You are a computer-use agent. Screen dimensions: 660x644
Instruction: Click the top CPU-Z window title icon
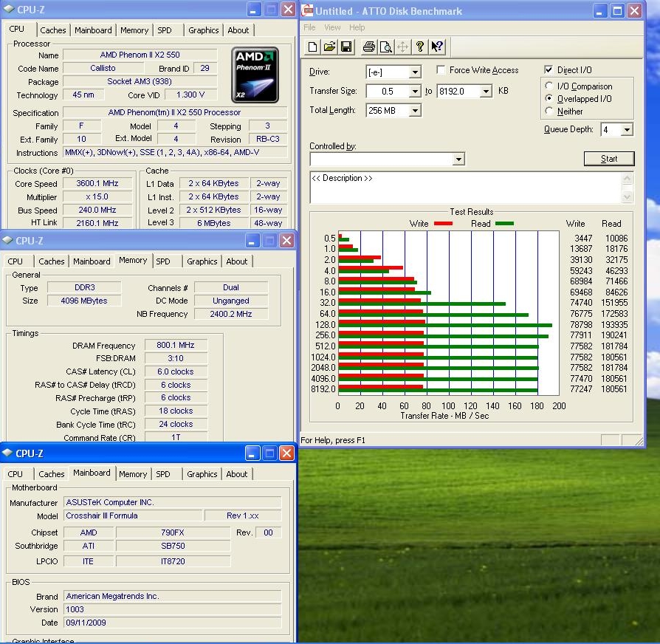click(9, 10)
